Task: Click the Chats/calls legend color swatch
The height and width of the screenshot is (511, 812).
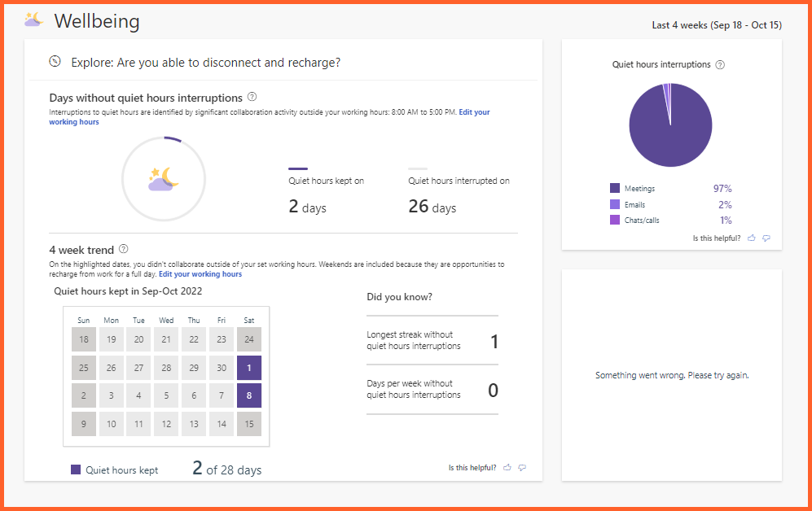Action: tap(615, 221)
